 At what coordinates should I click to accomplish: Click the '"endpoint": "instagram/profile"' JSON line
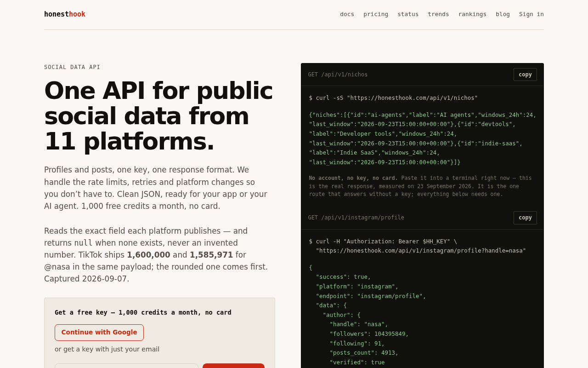(371, 296)
